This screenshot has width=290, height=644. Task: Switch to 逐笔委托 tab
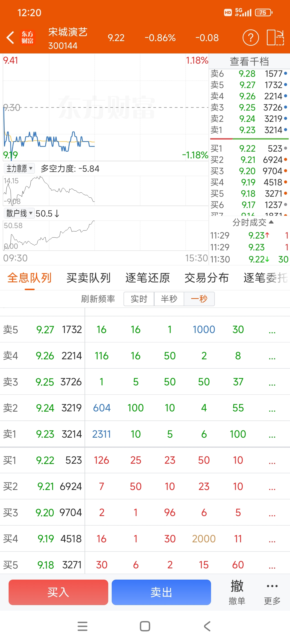(266, 278)
